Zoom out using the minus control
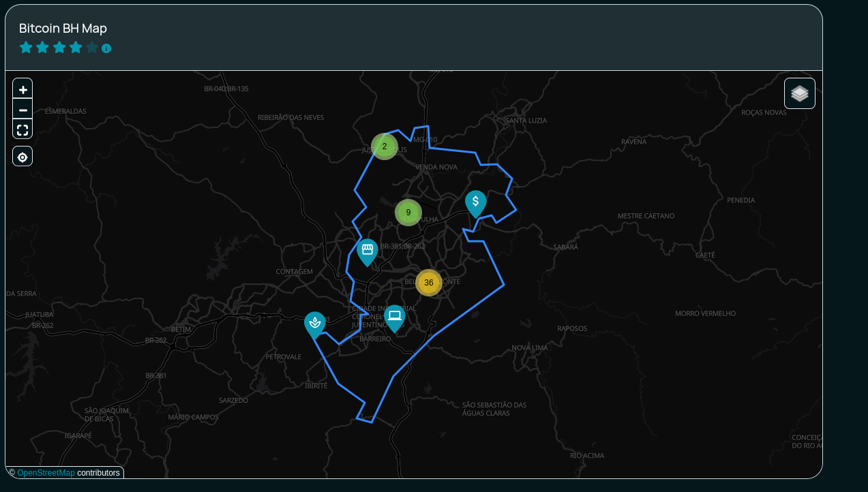Viewport: 868px width, 492px height. 22,109
